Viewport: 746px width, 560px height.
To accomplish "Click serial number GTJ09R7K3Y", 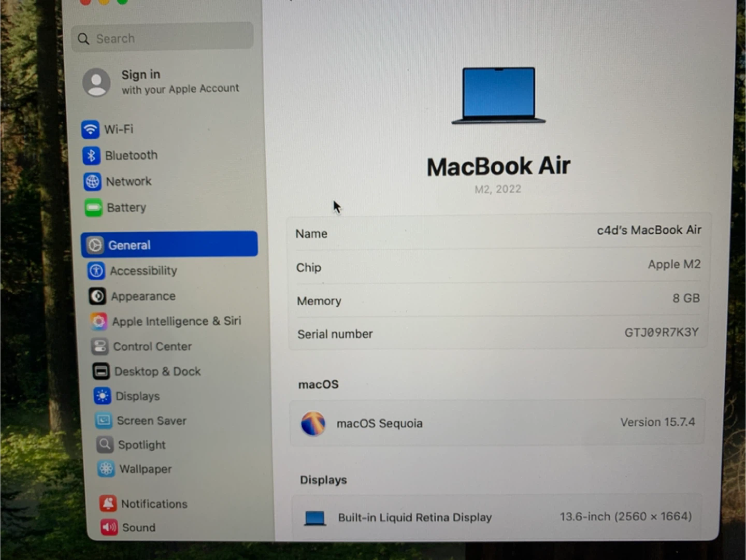I will 662,332.
